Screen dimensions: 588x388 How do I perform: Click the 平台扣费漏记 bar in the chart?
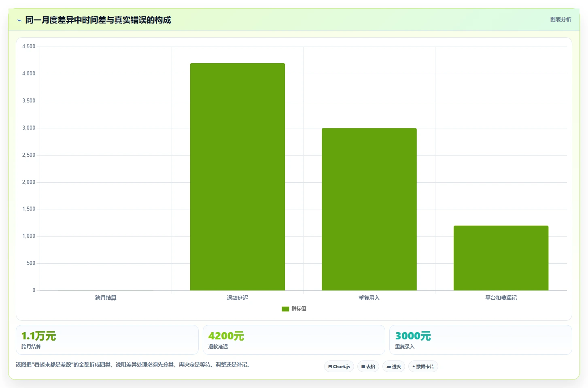[501, 258]
